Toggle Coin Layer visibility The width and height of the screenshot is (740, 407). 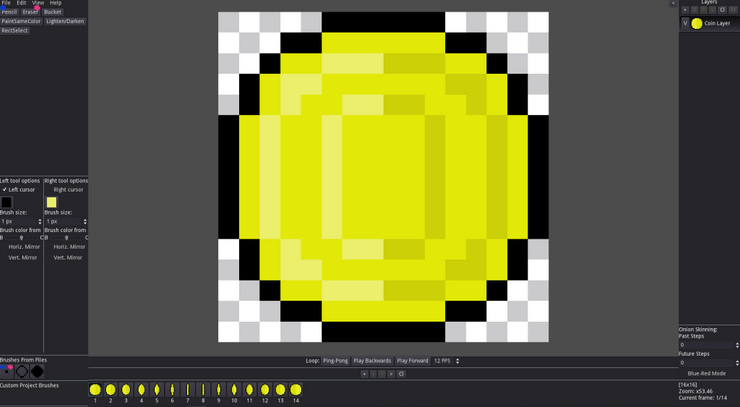tap(685, 23)
